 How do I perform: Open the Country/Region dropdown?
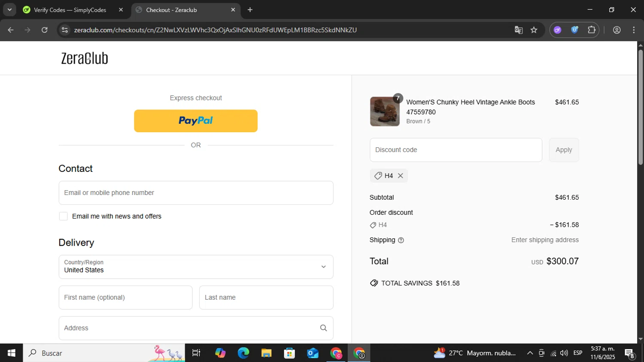pos(196,267)
